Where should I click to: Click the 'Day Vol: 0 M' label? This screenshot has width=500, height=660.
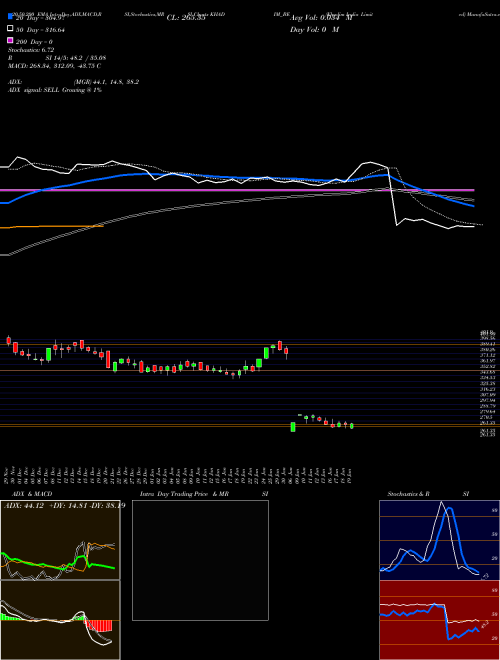click(314, 30)
